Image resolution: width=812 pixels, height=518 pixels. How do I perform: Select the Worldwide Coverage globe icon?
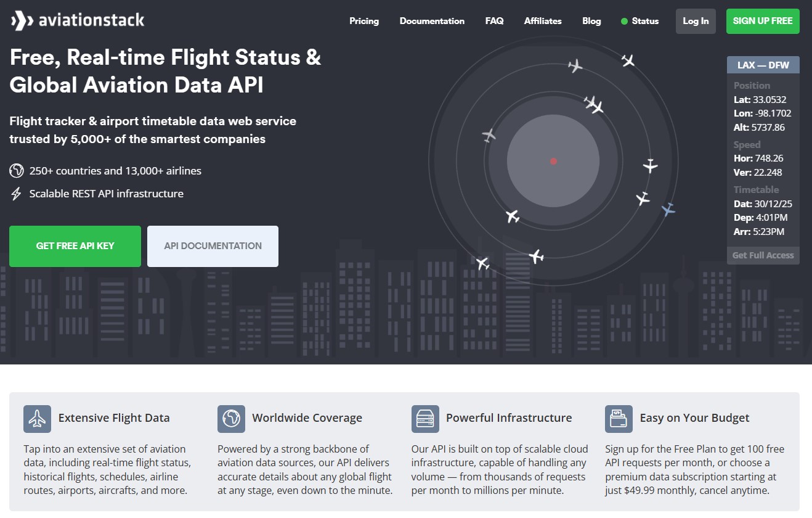point(231,418)
